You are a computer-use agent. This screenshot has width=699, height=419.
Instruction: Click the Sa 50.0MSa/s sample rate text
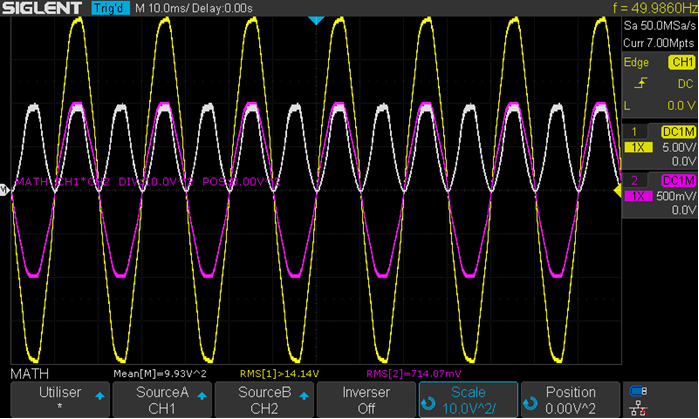(659, 25)
